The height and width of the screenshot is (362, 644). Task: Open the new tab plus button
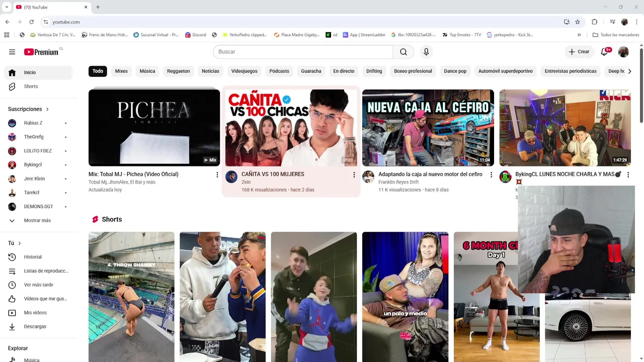(98, 7)
